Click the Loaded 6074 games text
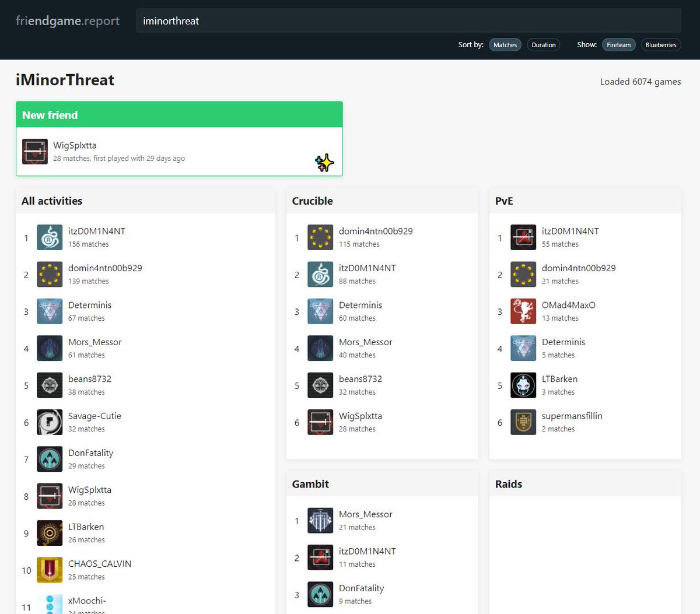 (x=640, y=82)
